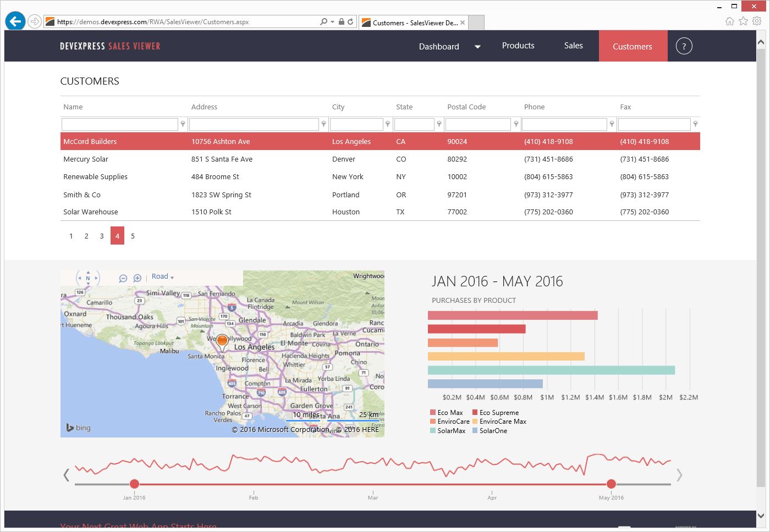Image resolution: width=770 pixels, height=532 pixels.
Task: Click the map zoom out icon
Action: click(123, 278)
